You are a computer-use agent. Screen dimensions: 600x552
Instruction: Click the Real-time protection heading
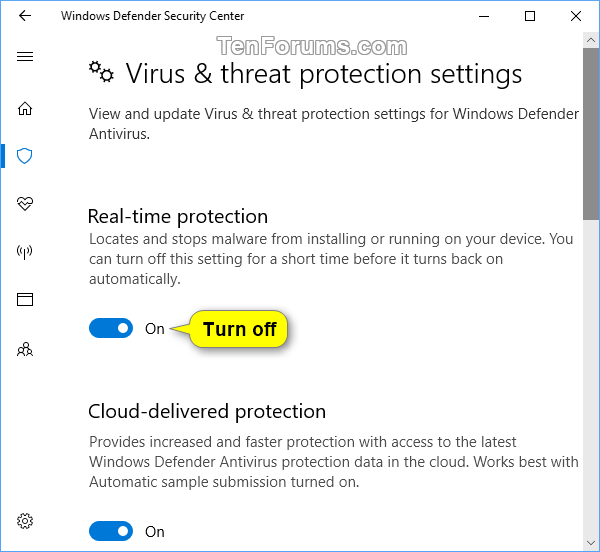tap(178, 216)
